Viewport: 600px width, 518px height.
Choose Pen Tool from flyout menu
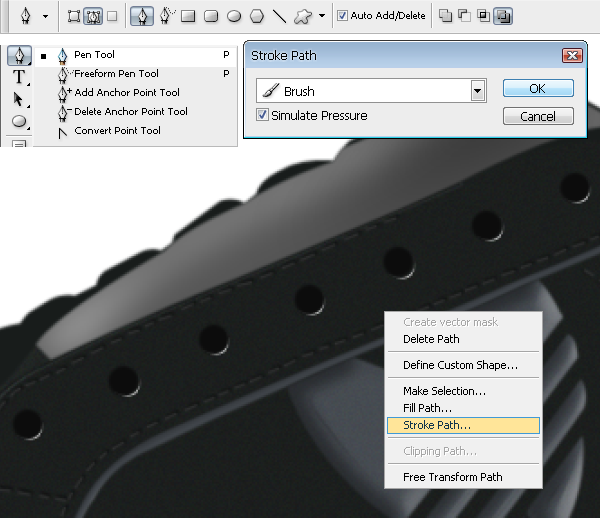(x=136, y=56)
